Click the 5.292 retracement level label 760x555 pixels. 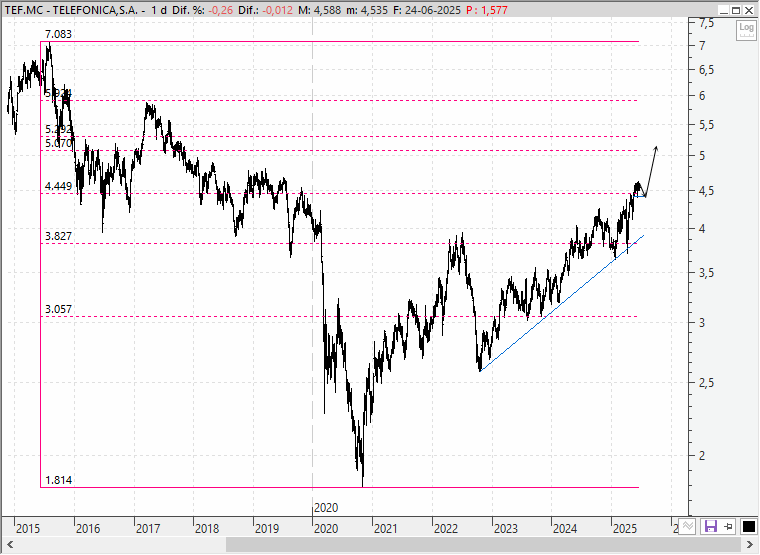click(x=58, y=129)
